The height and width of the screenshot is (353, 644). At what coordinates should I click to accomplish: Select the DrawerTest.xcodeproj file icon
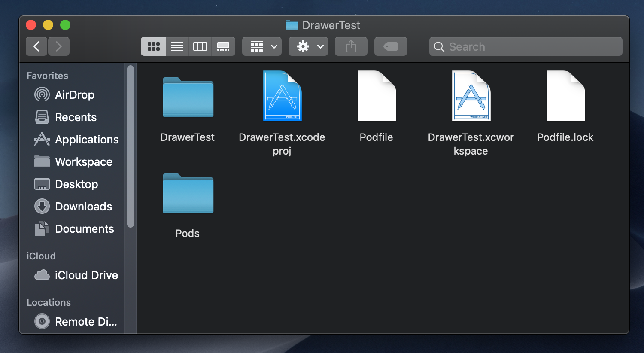tap(282, 96)
